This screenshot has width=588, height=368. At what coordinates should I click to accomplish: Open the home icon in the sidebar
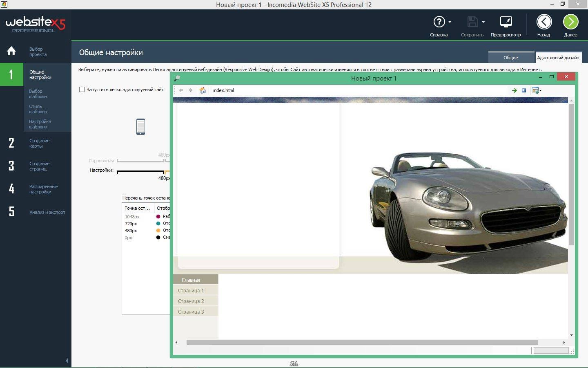[11, 51]
